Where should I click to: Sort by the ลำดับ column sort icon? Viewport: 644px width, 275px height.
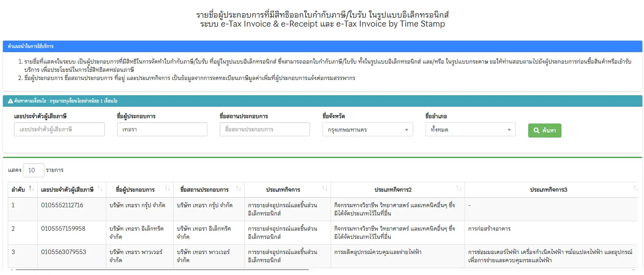[31, 189]
